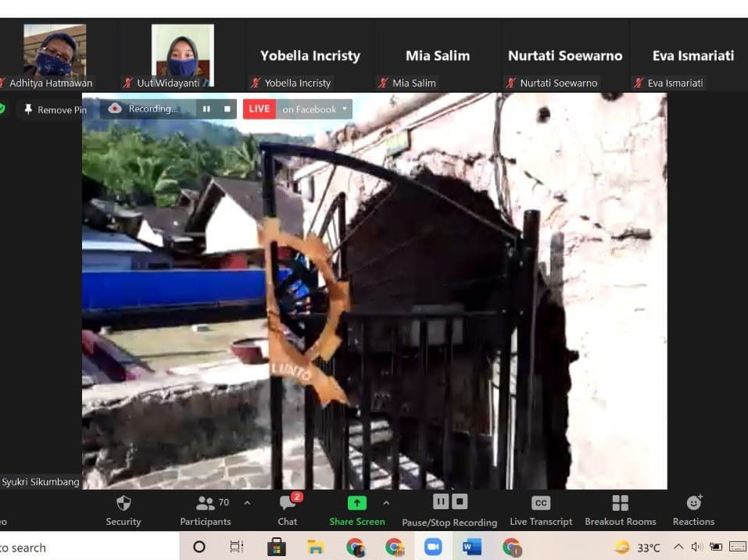The width and height of the screenshot is (748, 560).
Task: Toggle Live Transcript closed captions
Action: (x=541, y=503)
